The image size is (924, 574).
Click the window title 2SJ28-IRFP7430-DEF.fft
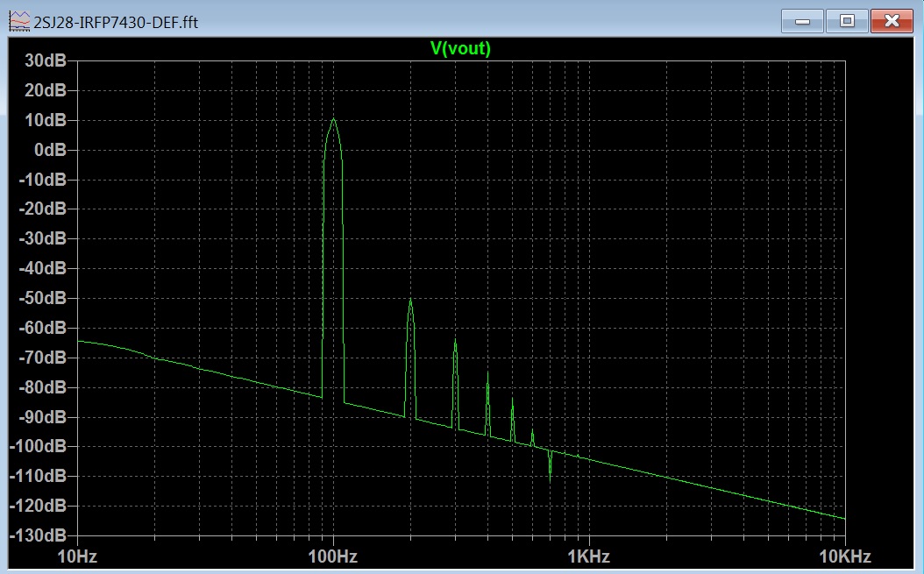pyautogui.click(x=116, y=23)
